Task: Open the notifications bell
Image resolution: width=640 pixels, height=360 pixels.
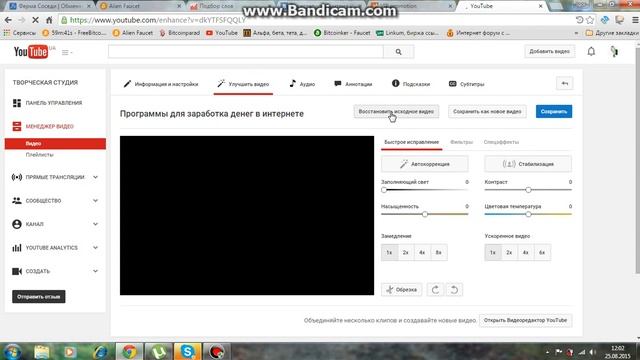Action: click(x=591, y=51)
